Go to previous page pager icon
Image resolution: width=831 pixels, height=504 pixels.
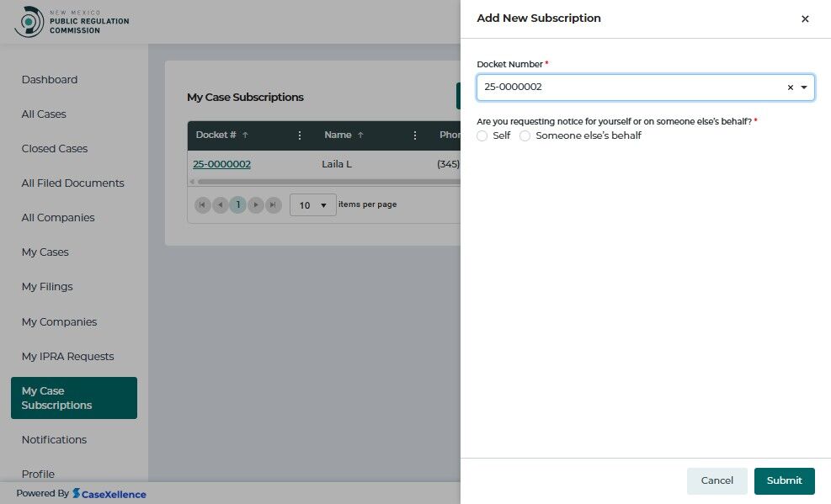[x=220, y=205]
